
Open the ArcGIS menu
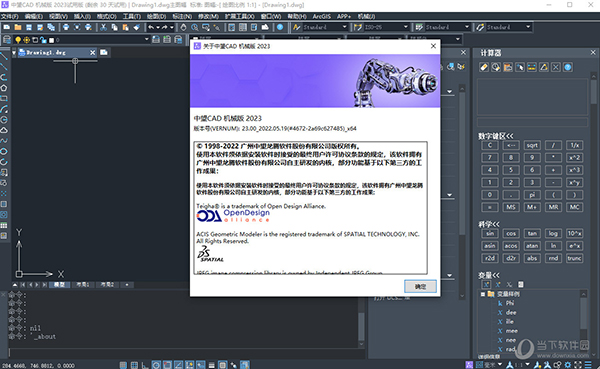321,16
